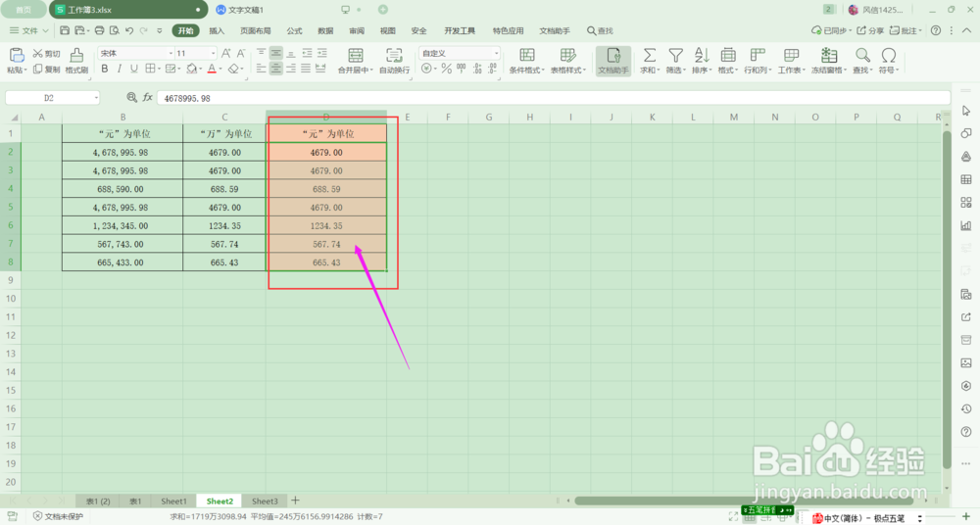This screenshot has height=525, width=980.
Task: Switch to Sheet1 tab
Action: pos(173,501)
